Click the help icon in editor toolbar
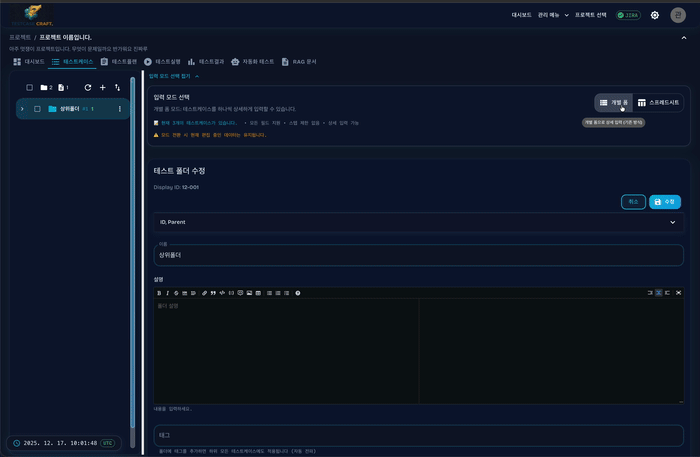This screenshot has width=700, height=457. point(298,292)
